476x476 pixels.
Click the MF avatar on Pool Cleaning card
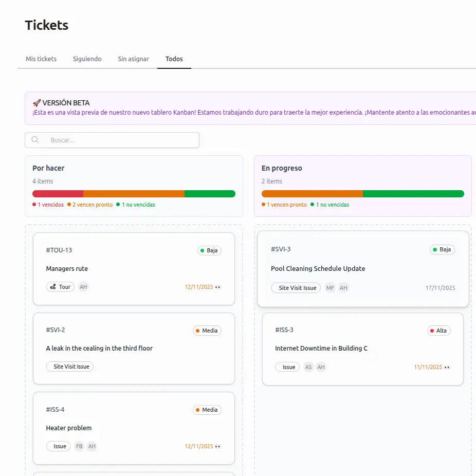point(330,288)
